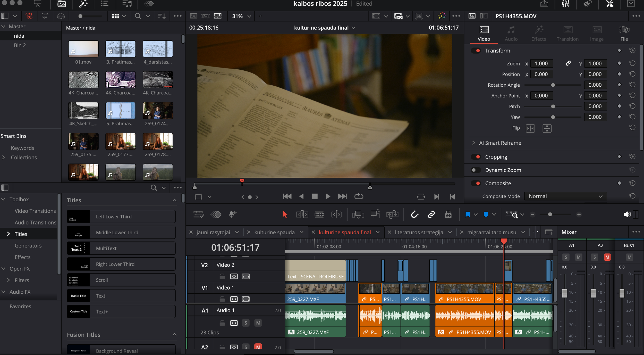
Task: Select the normal selection arrow mode
Action: tap(285, 214)
